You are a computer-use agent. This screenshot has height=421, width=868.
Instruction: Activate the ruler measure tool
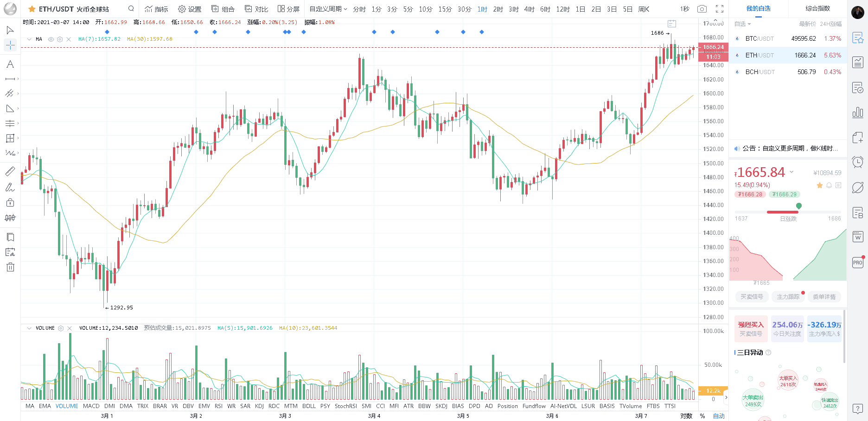pos(10,172)
